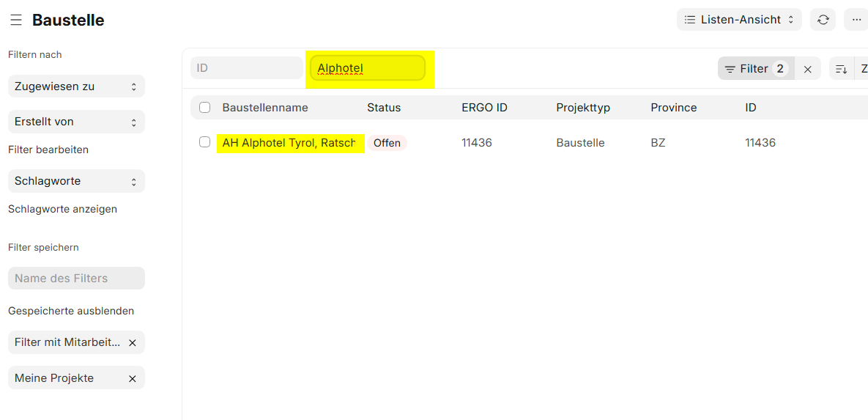Screen dimensions: 868x420
Task: Check the AH Alphotel Tyrol row checkbox
Action: [x=205, y=142]
